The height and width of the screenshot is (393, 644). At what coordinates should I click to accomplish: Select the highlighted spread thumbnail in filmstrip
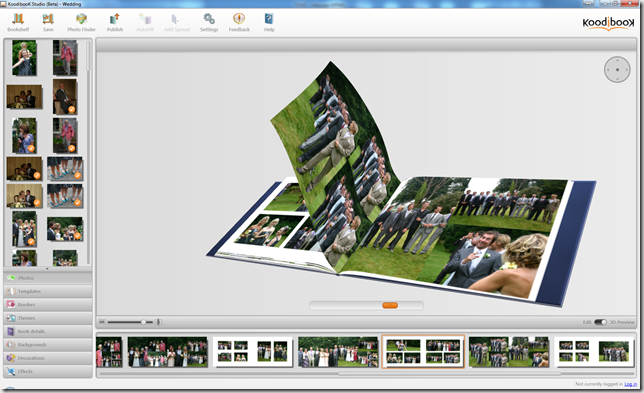[x=423, y=352]
